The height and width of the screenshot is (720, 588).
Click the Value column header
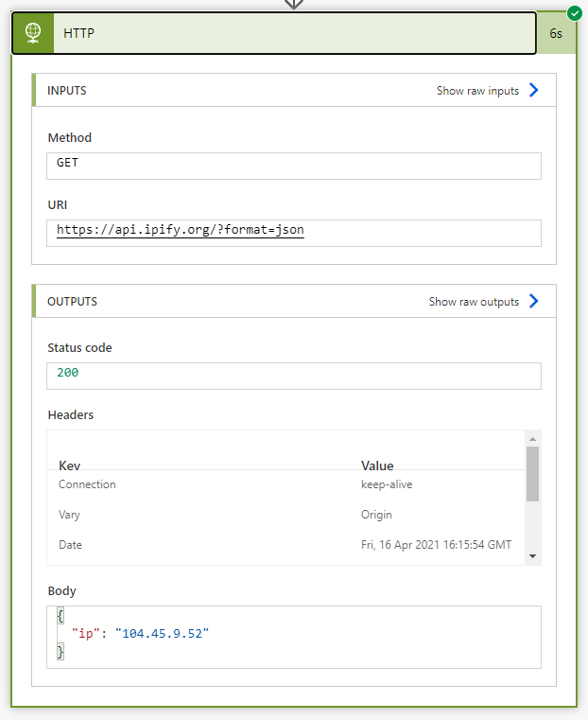click(377, 465)
